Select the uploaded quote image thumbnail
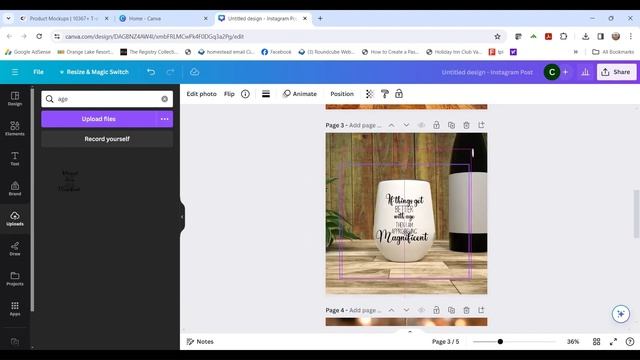640x360 pixels. point(69,181)
